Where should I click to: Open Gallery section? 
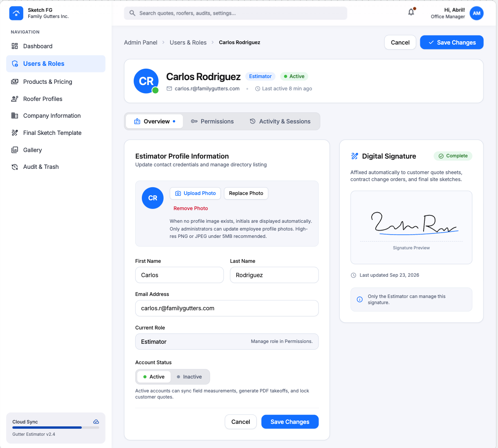coord(56,150)
